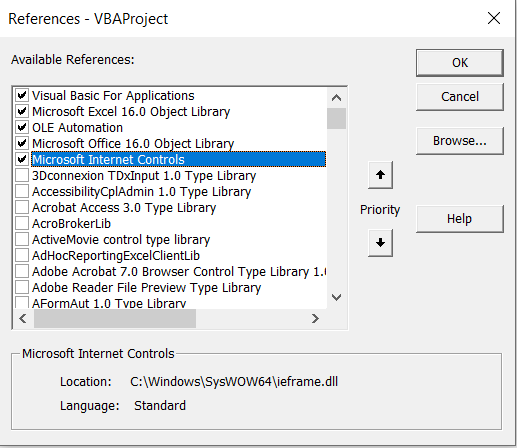Tick Acrobat Access 3.0 Type Library
This screenshot has height=448, width=517.
(22, 207)
